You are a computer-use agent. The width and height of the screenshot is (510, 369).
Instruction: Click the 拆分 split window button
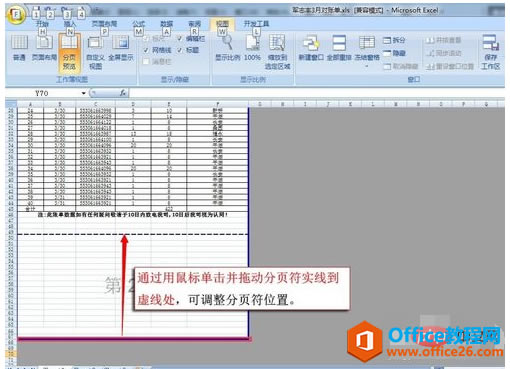pos(394,40)
